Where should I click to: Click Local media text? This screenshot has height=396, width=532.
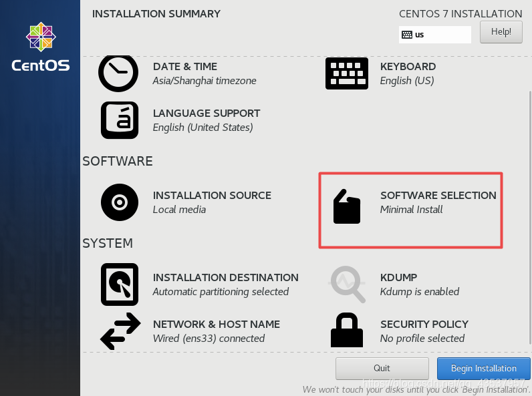point(179,210)
